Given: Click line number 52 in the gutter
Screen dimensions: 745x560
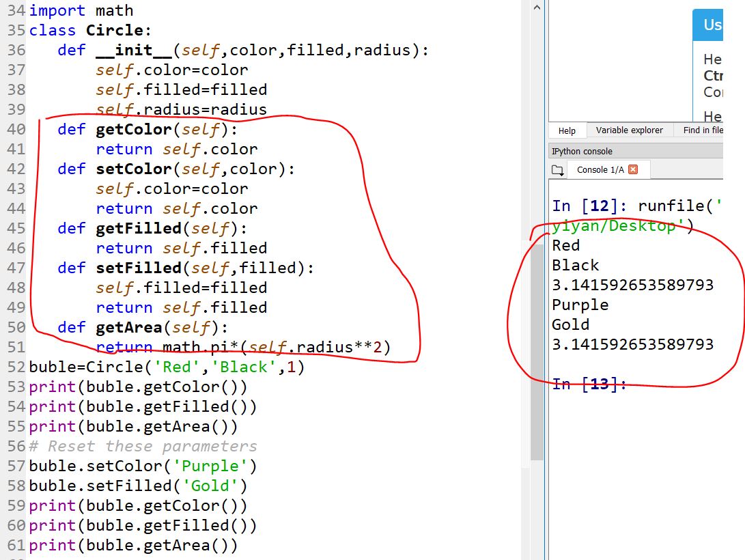Looking at the screenshot, I should 16,367.
